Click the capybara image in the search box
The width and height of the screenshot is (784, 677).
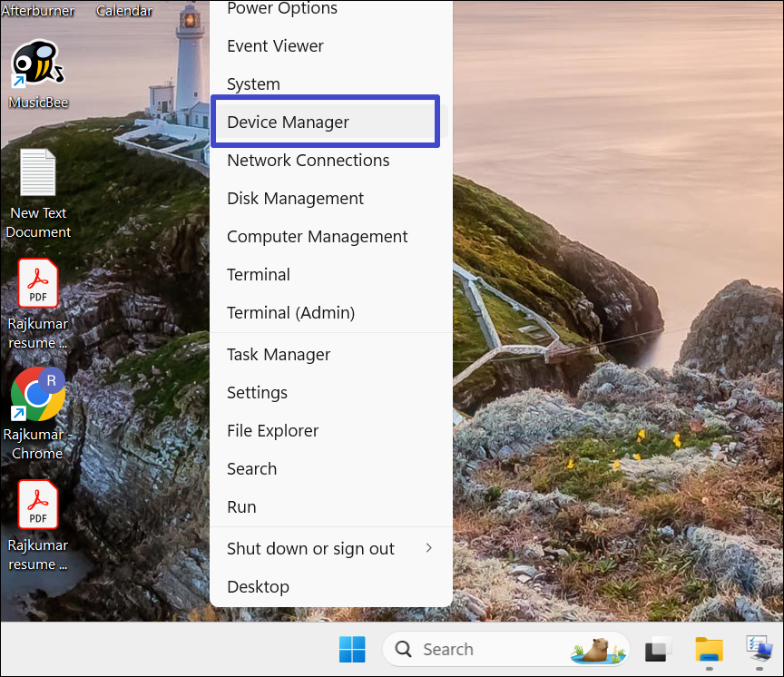click(598, 650)
